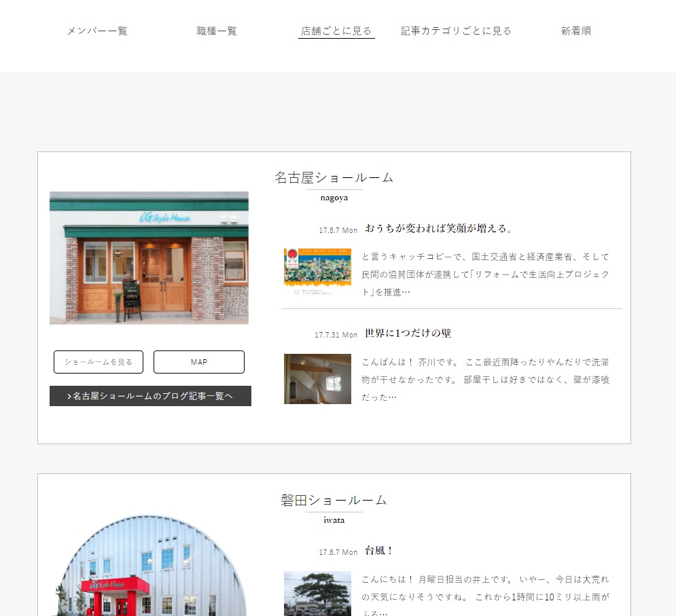This screenshot has height=616, width=676.
Task: Click the 名古屋ショールーム section heading
Action: [x=334, y=178]
